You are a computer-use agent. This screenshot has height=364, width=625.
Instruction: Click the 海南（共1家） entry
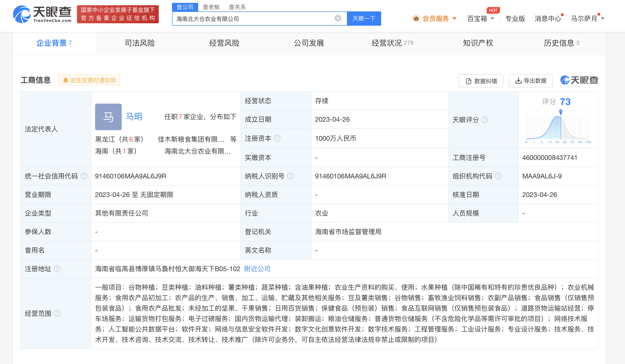(x=116, y=151)
